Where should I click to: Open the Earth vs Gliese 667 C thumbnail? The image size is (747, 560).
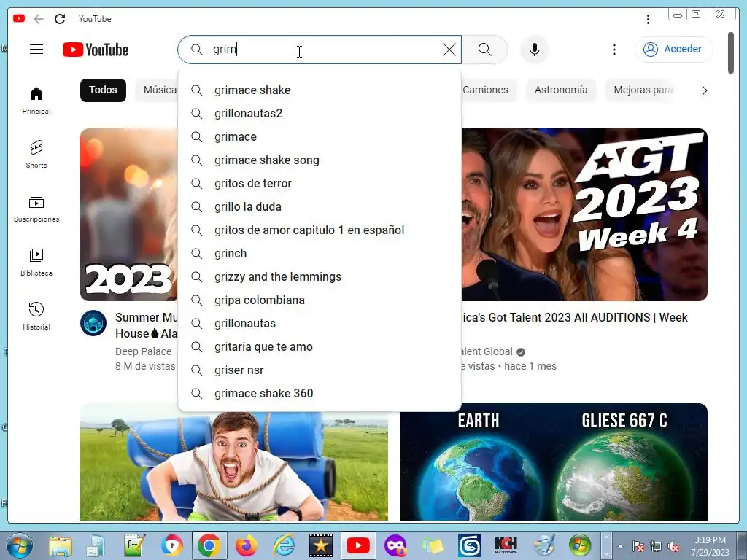coord(554,462)
